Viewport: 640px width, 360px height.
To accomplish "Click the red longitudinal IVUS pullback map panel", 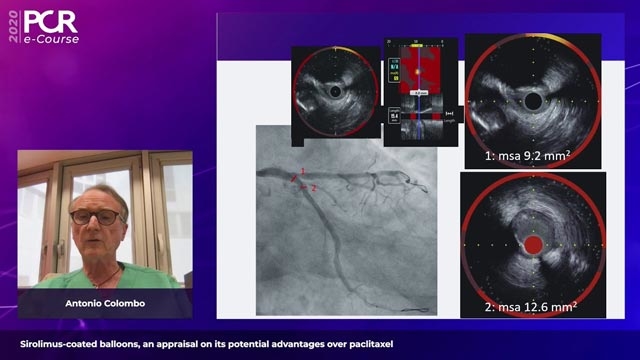I will click(x=421, y=92).
